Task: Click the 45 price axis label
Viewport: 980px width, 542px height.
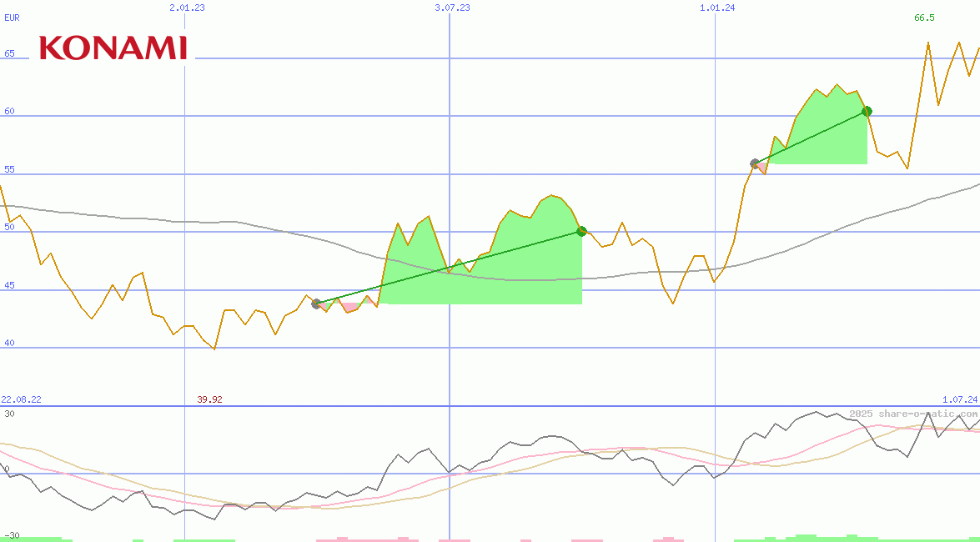Action: pos(9,286)
